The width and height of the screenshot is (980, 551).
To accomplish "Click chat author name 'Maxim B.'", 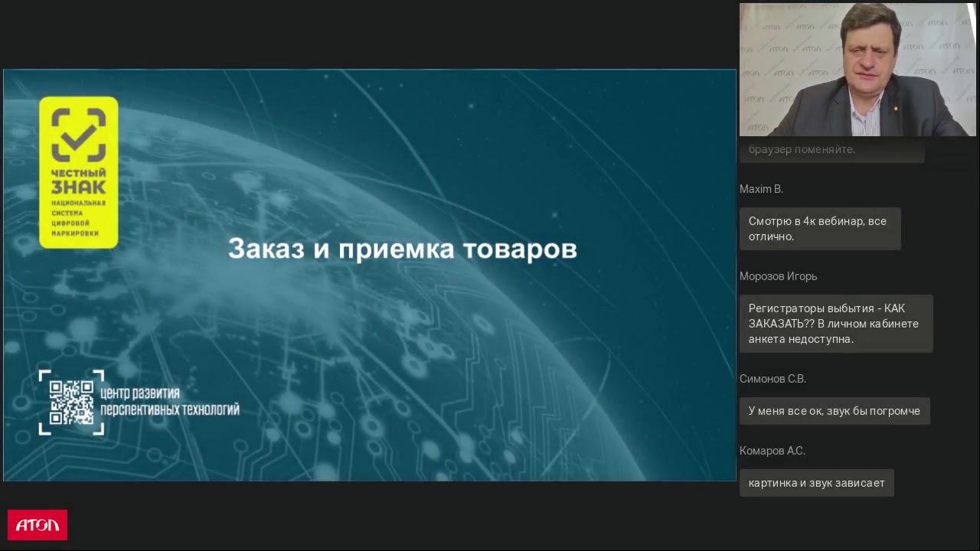I will pos(761,189).
